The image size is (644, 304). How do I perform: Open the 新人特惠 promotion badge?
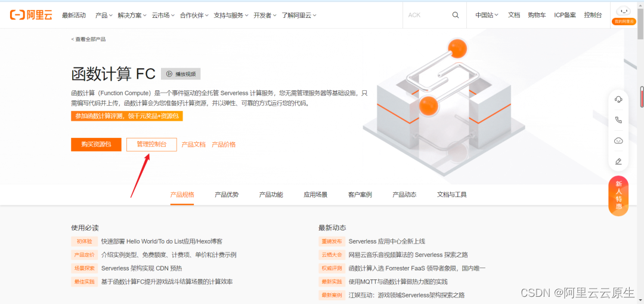(x=618, y=195)
